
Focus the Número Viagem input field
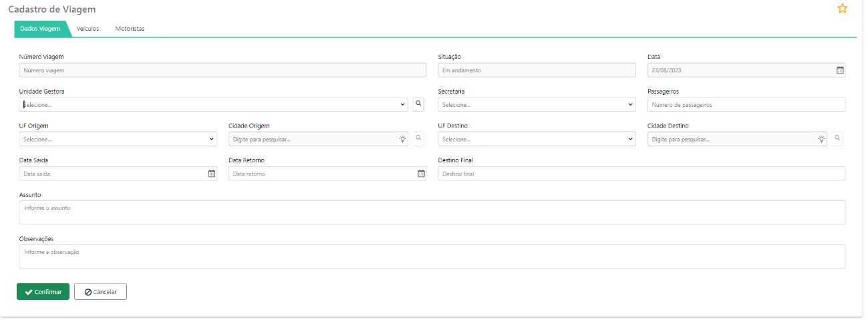click(x=223, y=69)
